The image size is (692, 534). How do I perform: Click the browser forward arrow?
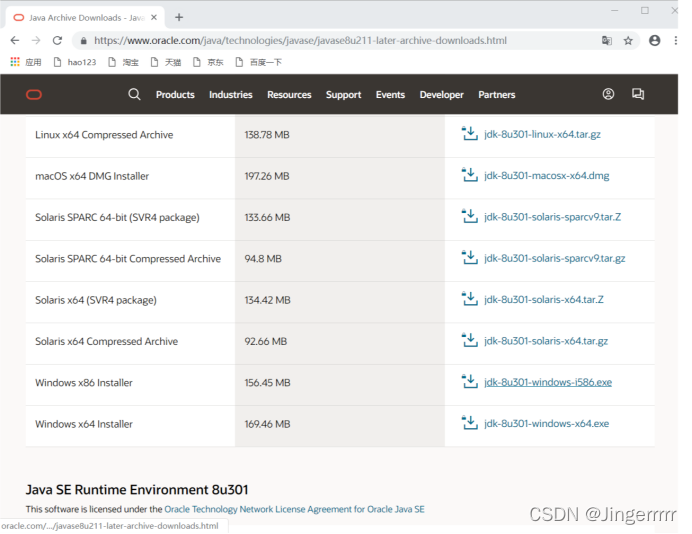36,41
